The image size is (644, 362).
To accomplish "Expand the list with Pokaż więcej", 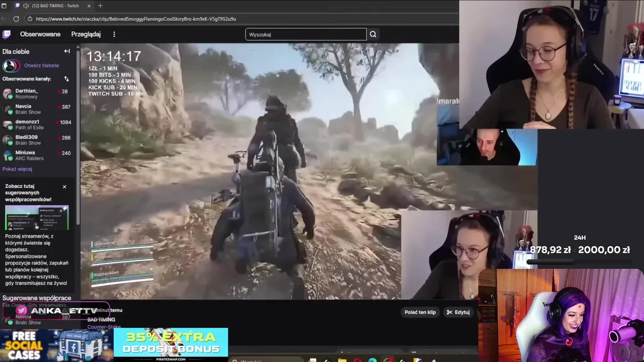I will pos(17,169).
